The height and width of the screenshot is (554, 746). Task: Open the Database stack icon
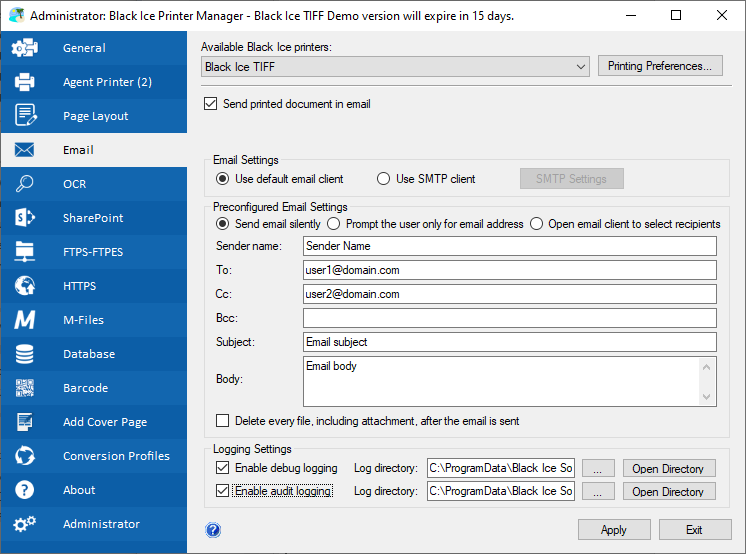click(x=25, y=354)
